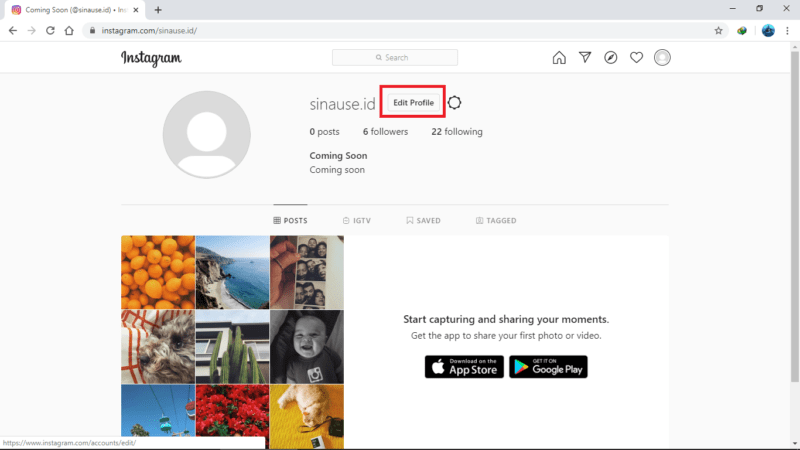
Task: Open the Chrome three-dot menu
Action: coord(787,31)
